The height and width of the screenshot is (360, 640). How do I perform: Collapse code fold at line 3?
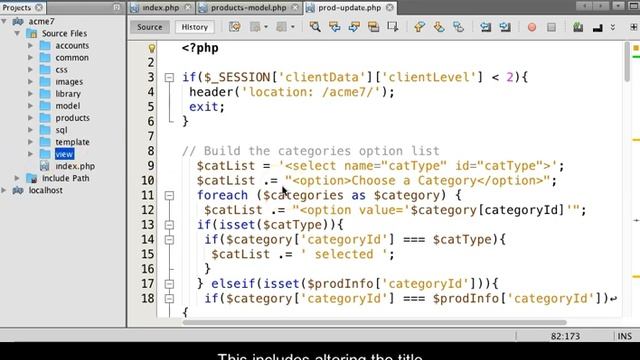(x=169, y=78)
